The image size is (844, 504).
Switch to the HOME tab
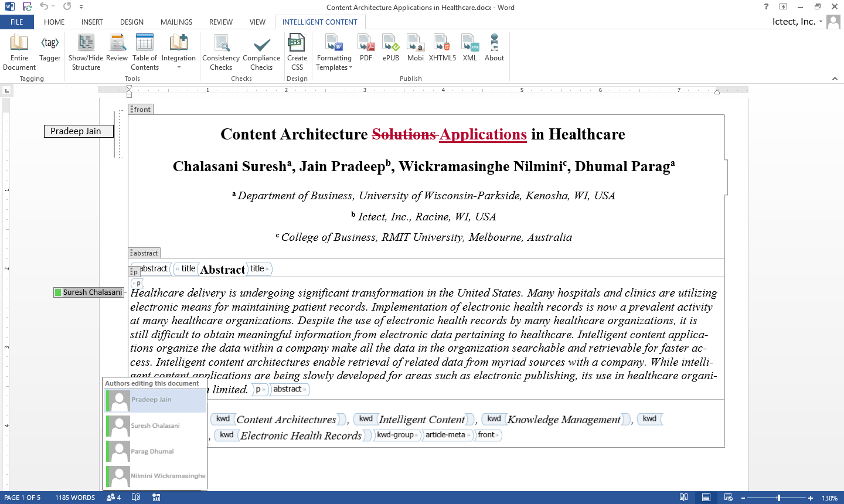point(55,22)
